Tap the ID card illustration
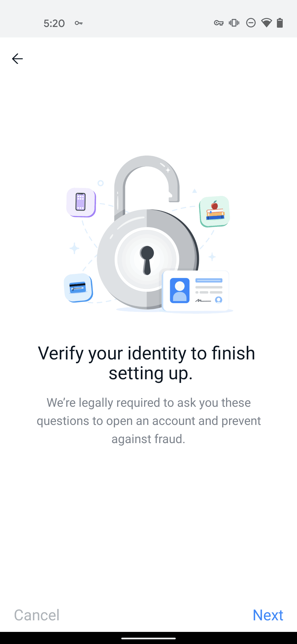Viewport: 297px width, 644px height. (x=196, y=292)
